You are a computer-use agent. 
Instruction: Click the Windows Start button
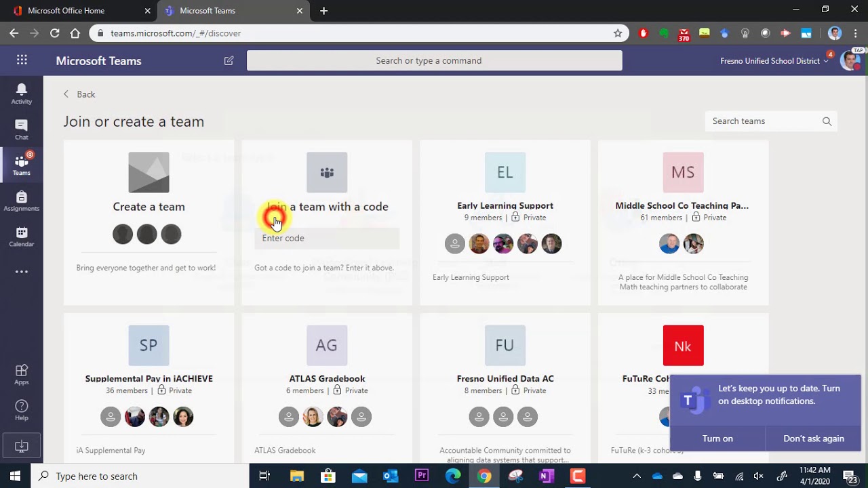point(15,476)
